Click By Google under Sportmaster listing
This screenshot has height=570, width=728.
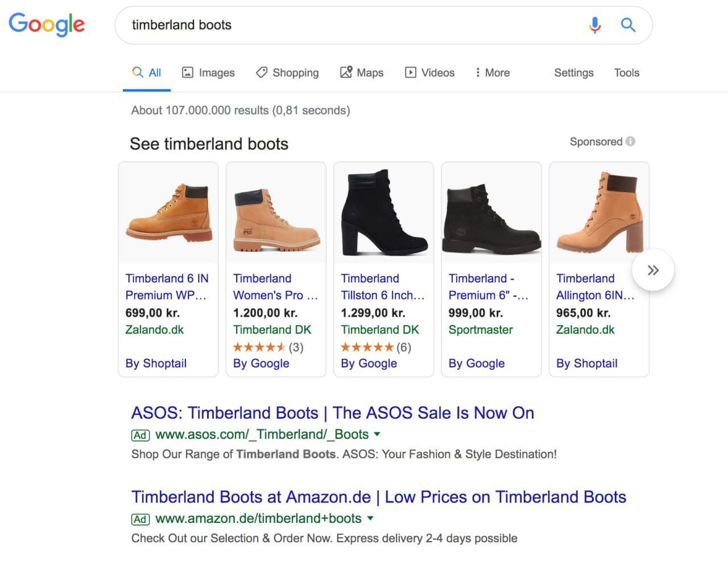tap(477, 363)
